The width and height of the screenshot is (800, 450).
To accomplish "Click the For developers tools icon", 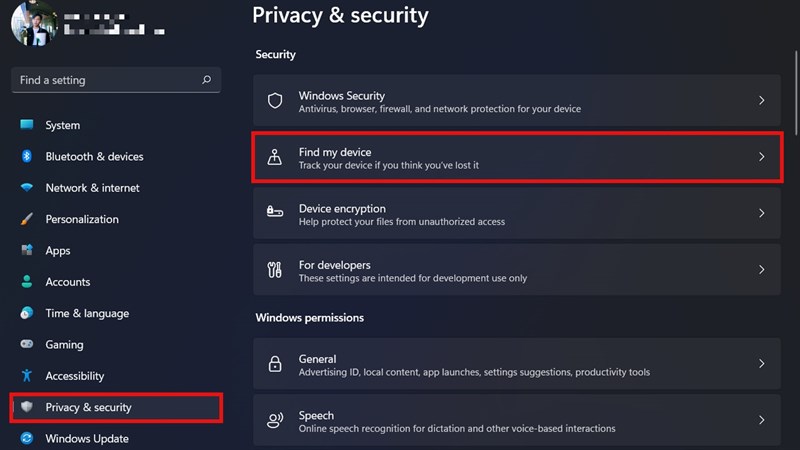I will pos(275,270).
